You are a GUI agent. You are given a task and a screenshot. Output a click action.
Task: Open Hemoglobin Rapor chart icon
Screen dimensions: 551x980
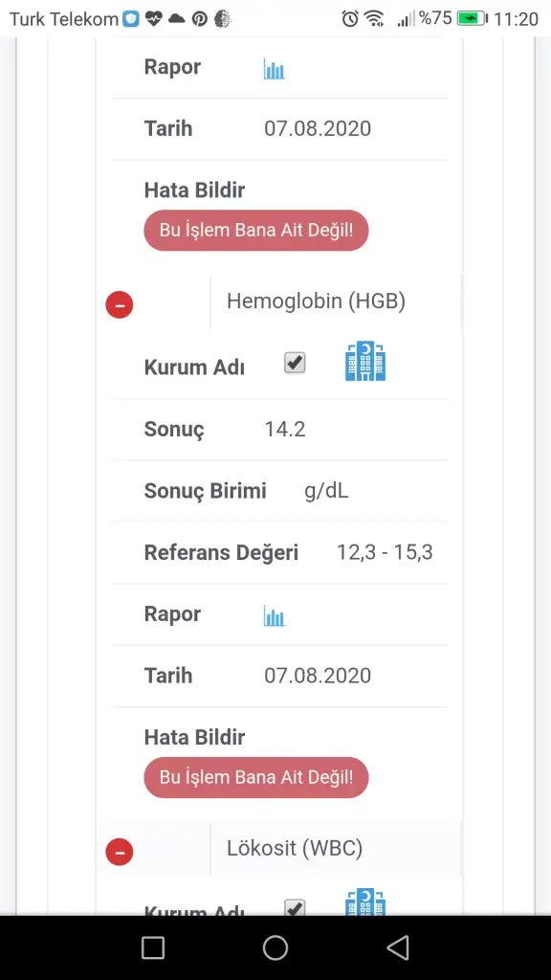(x=274, y=615)
